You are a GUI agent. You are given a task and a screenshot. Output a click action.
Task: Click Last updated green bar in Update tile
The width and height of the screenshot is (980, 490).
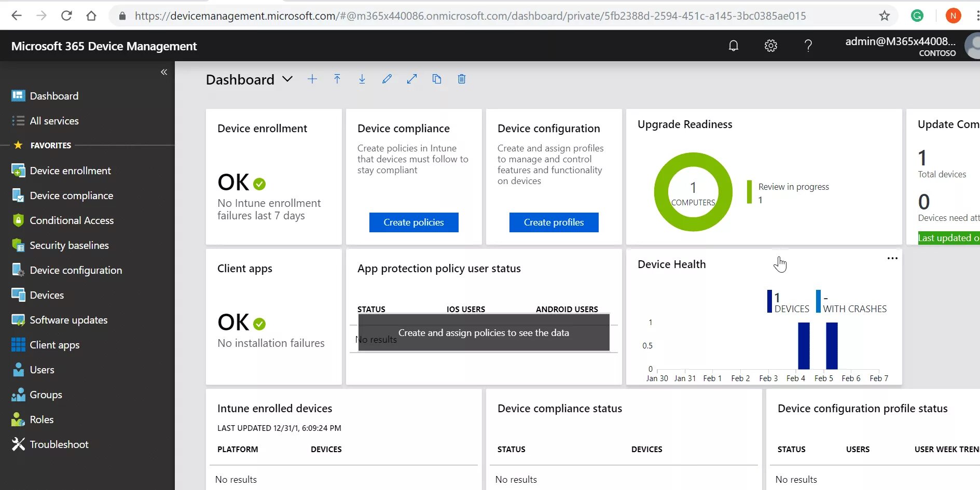(x=949, y=238)
